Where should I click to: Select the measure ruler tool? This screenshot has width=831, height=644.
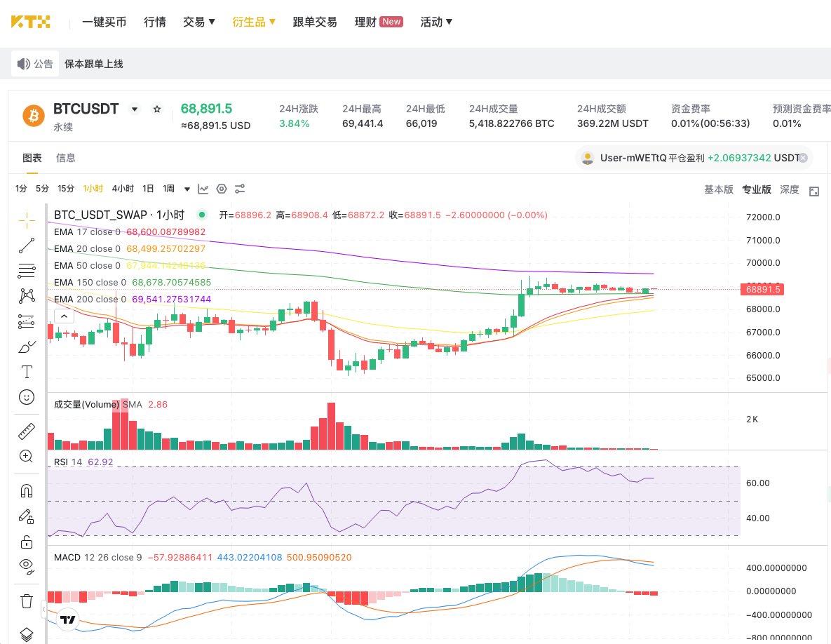[x=27, y=430]
